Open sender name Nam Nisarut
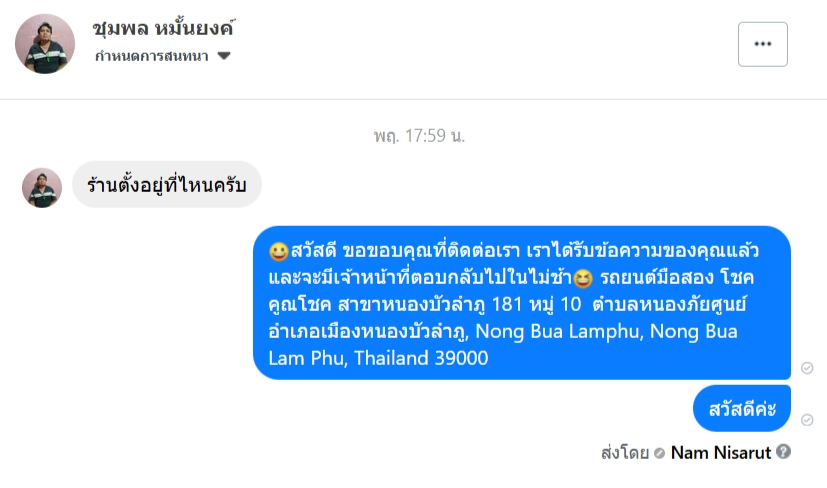 pyautogui.click(x=720, y=453)
